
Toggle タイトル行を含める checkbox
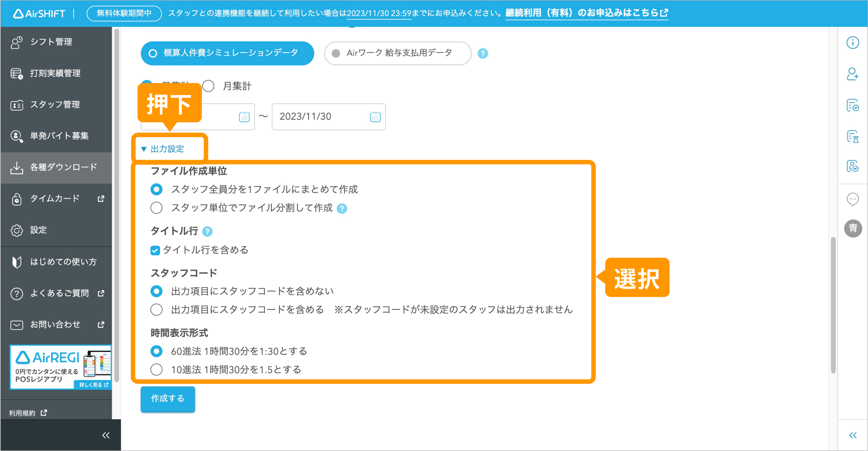click(x=155, y=250)
